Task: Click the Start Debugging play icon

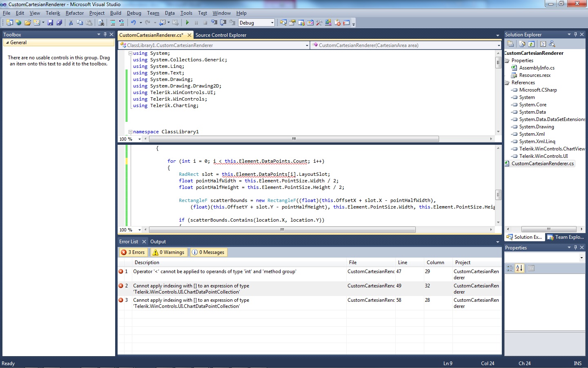Action: click(187, 23)
